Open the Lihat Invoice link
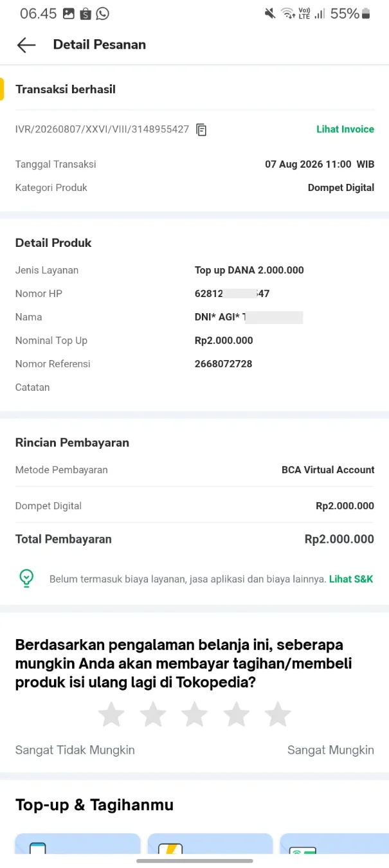This screenshot has width=389, height=868. (345, 129)
